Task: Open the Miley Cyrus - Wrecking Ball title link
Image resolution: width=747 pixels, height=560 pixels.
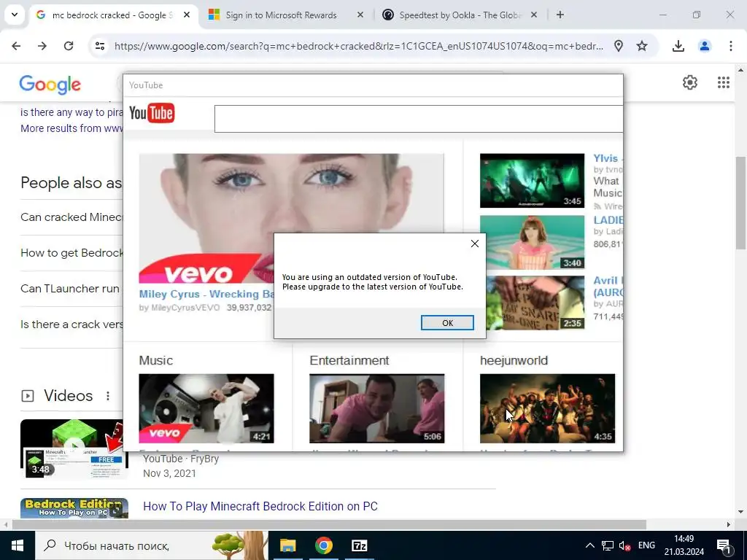Action: point(206,294)
